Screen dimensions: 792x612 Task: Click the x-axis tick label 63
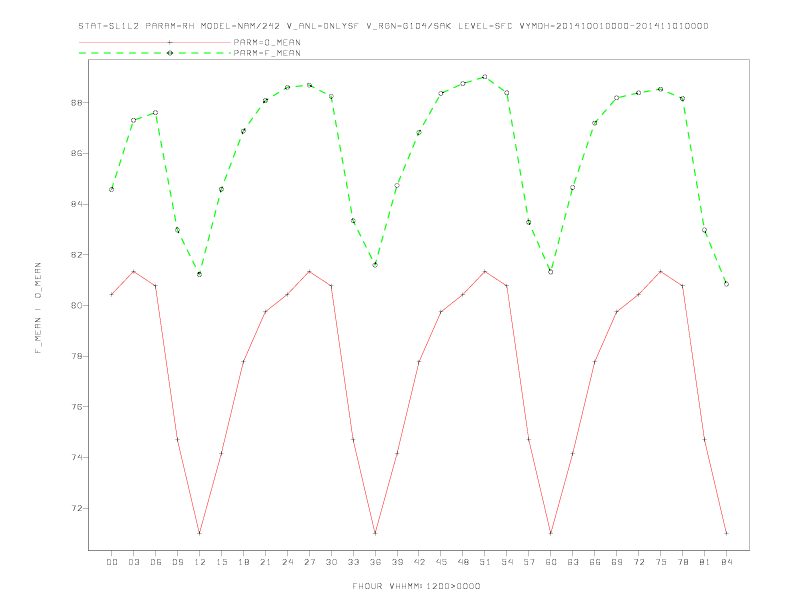[573, 562]
